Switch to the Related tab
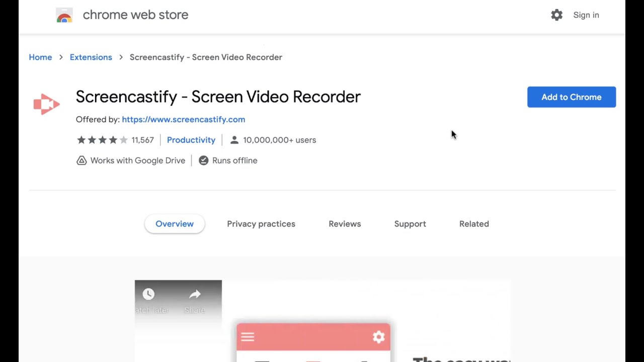The height and width of the screenshot is (362, 644). point(474,224)
